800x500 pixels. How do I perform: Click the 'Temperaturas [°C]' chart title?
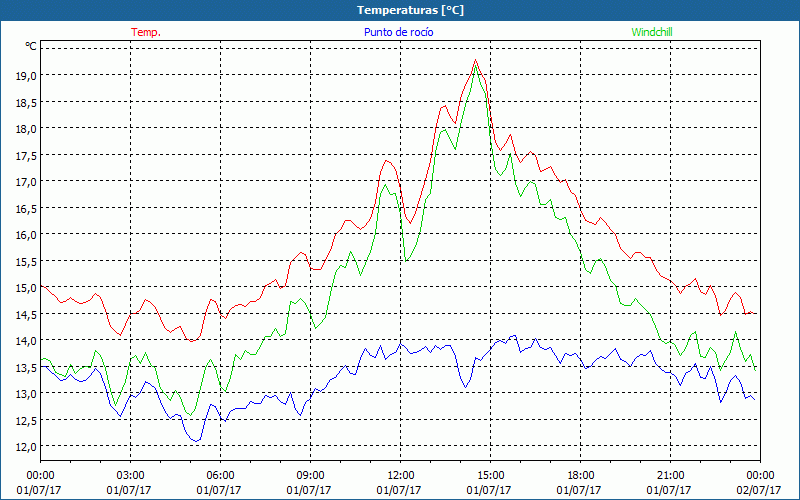point(410,10)
